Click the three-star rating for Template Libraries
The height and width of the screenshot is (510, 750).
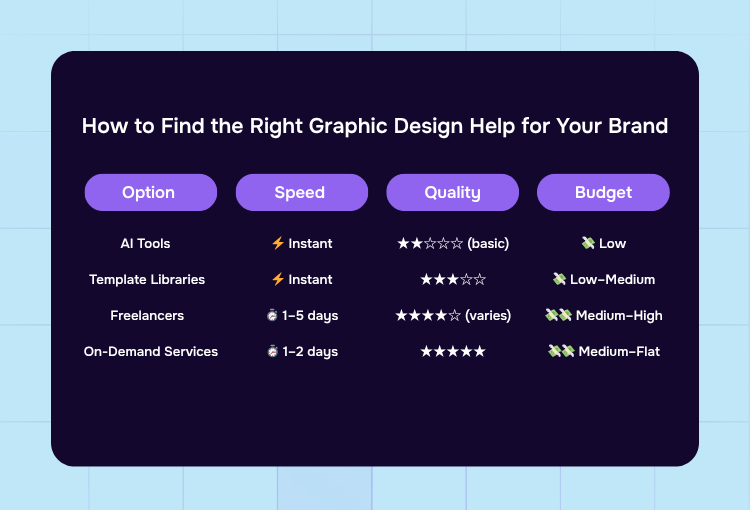tap(453, 279)
